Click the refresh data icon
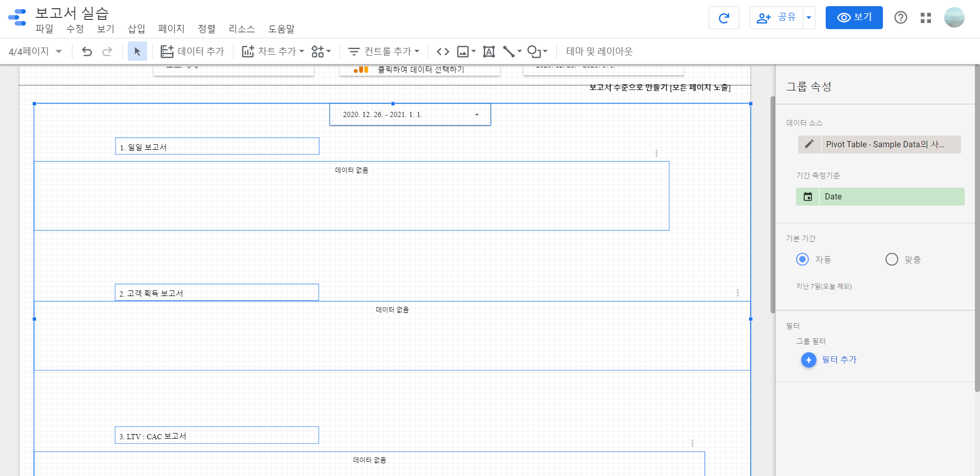This screenshot has height=476, width=980. point(724,18)
